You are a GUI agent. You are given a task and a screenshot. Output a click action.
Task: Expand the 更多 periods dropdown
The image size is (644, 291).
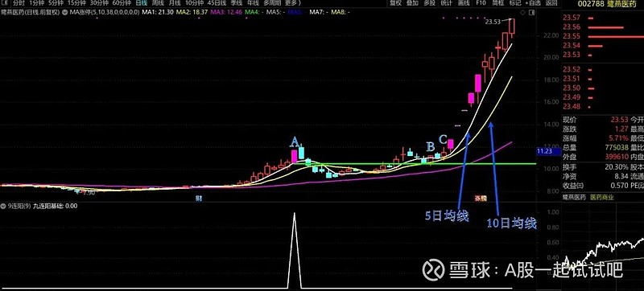click(x=293, y=3)
